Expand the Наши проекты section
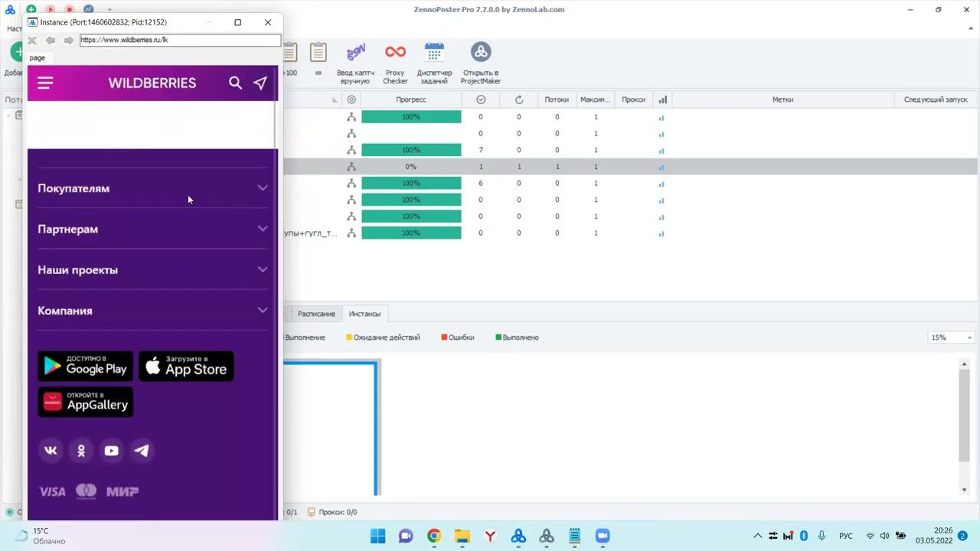Image resolution: width=980 pixels, height=551 pixels. click(x=153, y=269)
